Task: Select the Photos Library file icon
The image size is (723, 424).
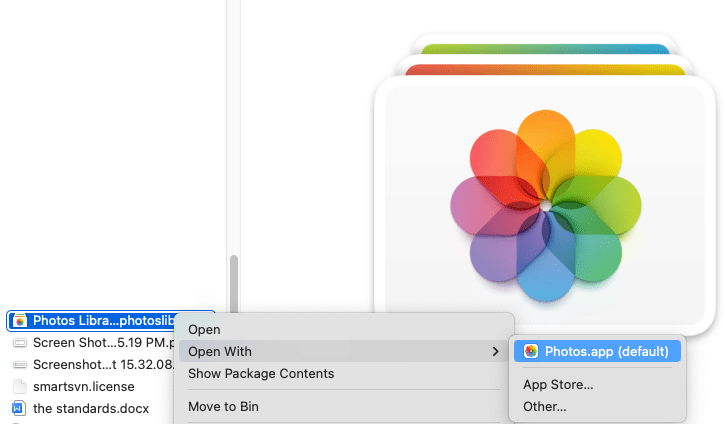Action: click(19, 320)
